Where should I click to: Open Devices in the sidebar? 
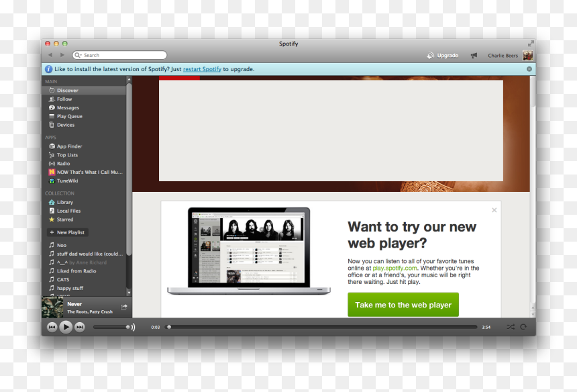(x=85, y=125)
